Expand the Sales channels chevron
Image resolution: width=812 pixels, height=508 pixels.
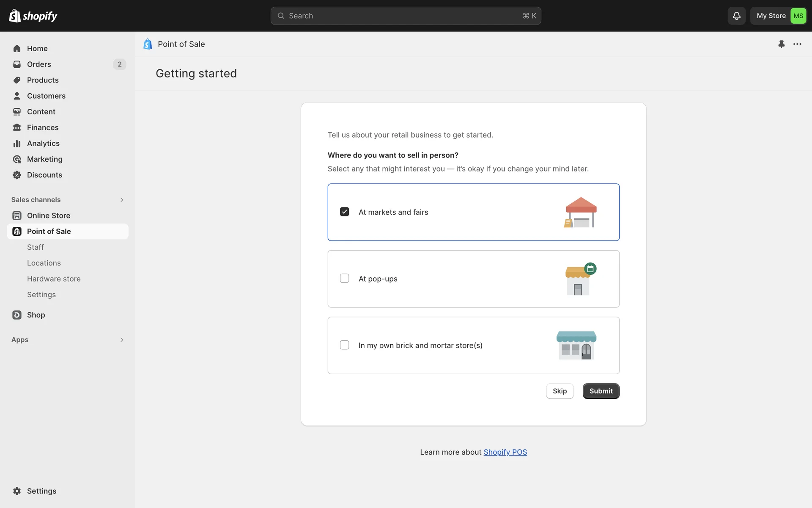122,200
